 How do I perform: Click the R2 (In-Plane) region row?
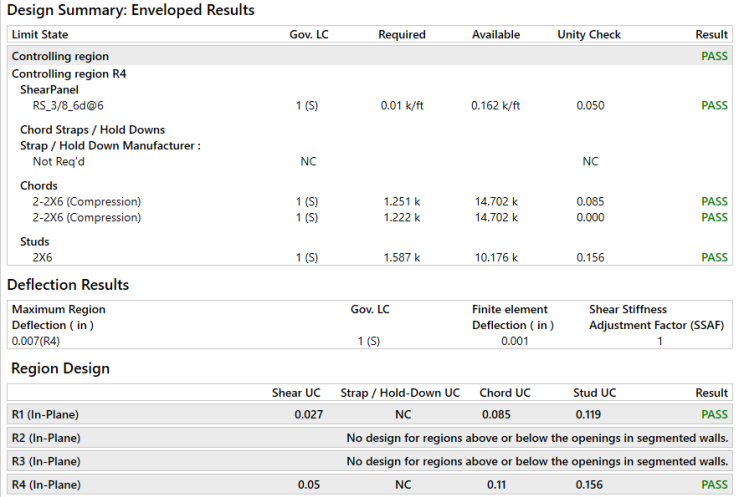coord(45,437)
